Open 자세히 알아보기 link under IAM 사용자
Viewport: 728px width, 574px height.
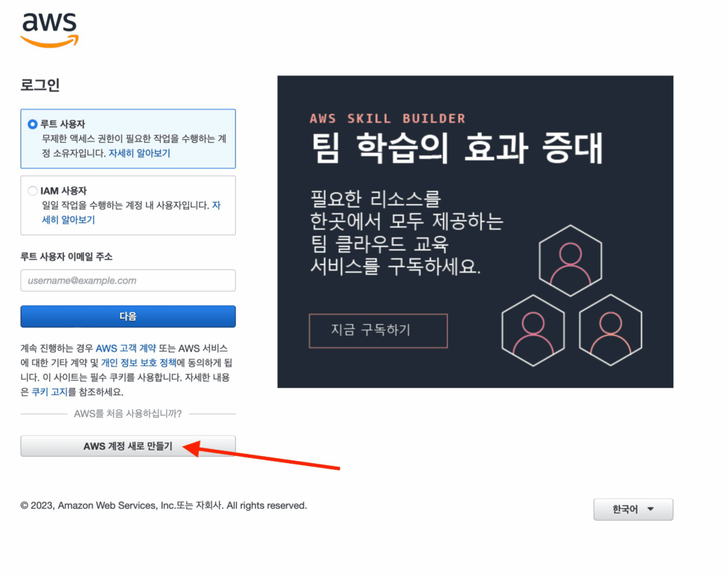click(x=131, y=212)
